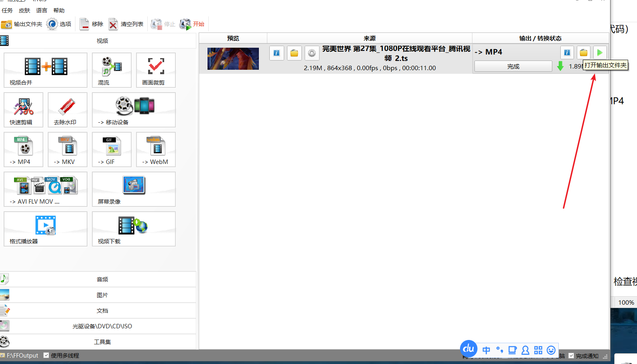Image resolution: width=637 pixels, height=364 pixels.
Task: Play the converted MP4 output file
Action: (600, 53)
